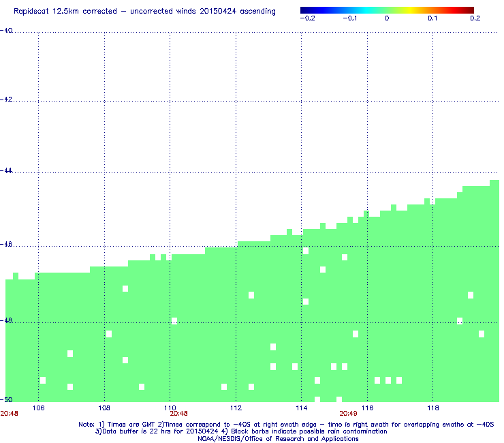Select the -0.1 color scale label

pyautogui.click(x=349, y=18)
